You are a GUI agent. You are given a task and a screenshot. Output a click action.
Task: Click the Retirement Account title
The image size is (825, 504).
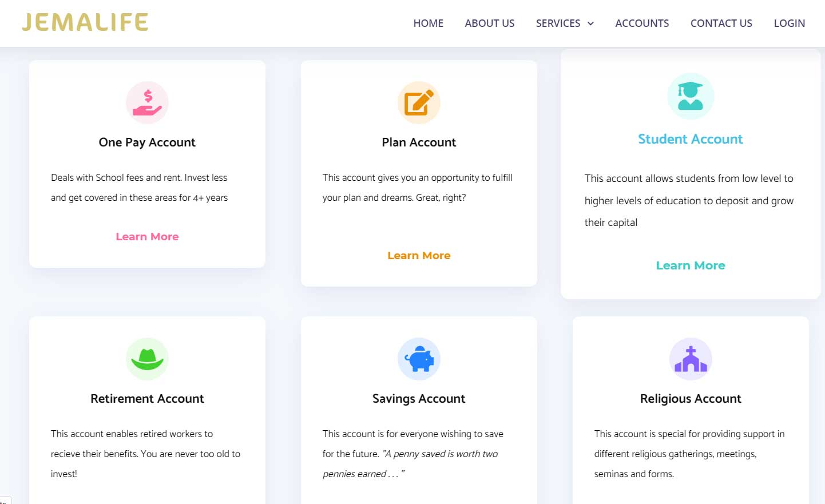[147, 399]
